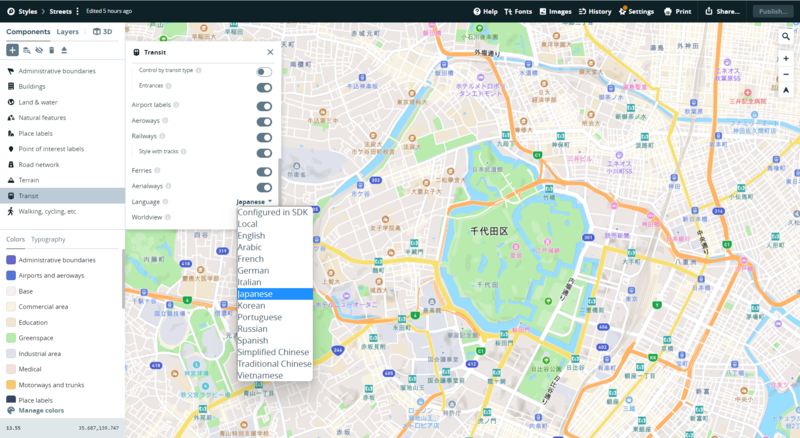Click info icon next to Railways
Image resolution: width=800 pixels, height=438 pixels.
point(162,136)
